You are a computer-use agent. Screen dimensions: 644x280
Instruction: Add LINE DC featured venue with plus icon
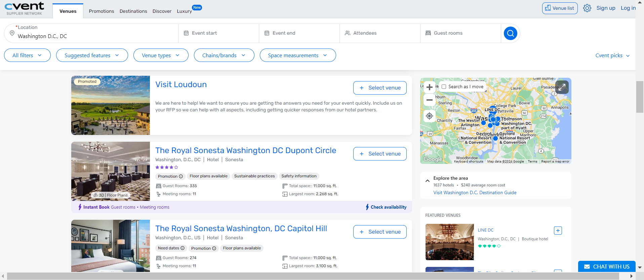(x=558, y=231)
